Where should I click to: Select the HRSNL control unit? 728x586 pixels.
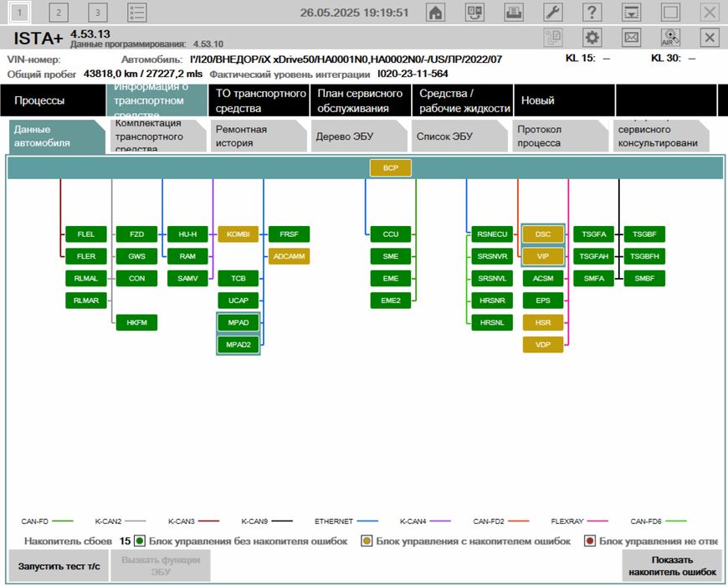pyautogui.click(x=492, y=322)
